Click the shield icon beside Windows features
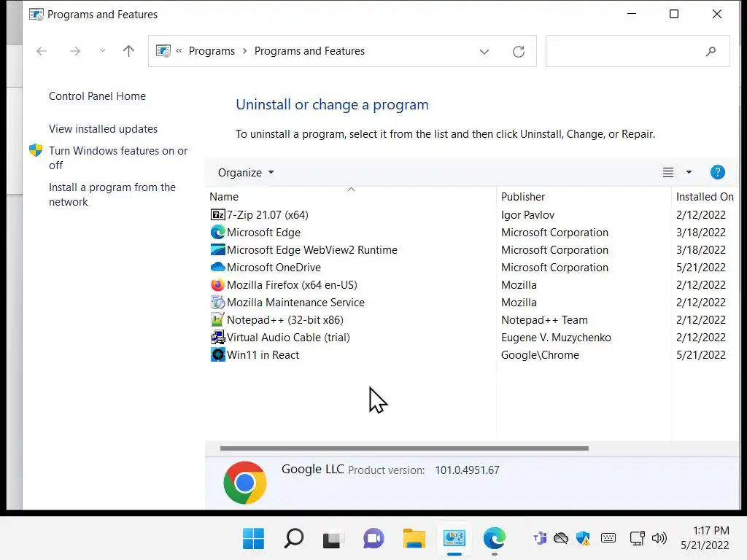747x560 pixels. pyautogui.click(x=36, y=150)
